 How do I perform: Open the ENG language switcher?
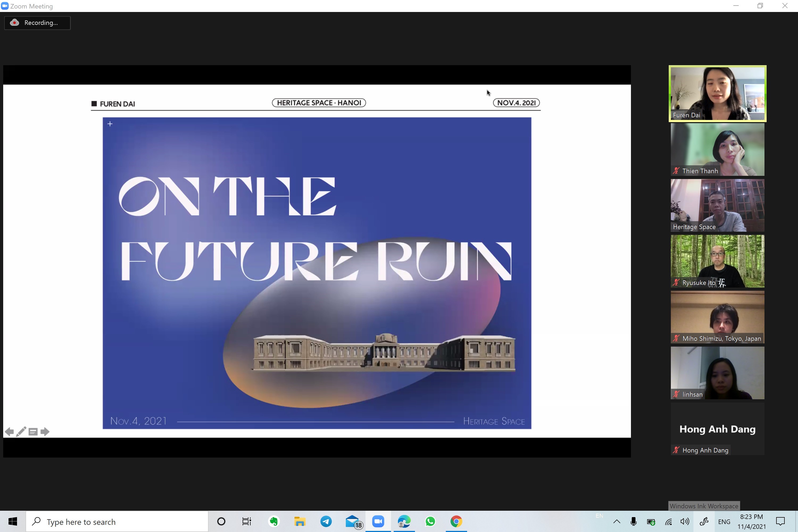724,521
